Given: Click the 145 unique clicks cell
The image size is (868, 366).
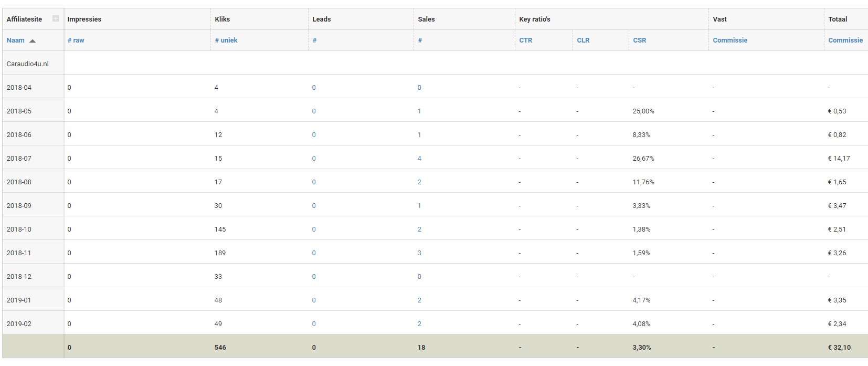Looking at the screenshot, I should tap(220, 229).
